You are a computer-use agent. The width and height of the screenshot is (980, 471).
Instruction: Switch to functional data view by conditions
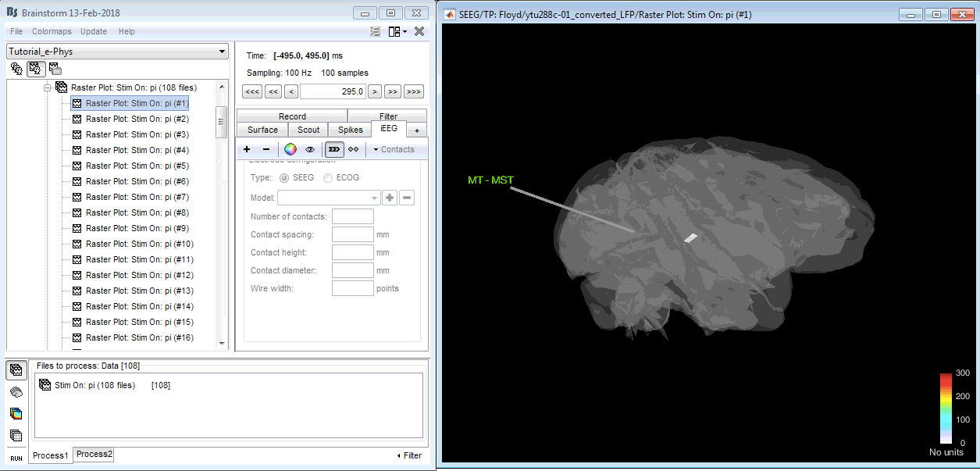coord(55,69)
